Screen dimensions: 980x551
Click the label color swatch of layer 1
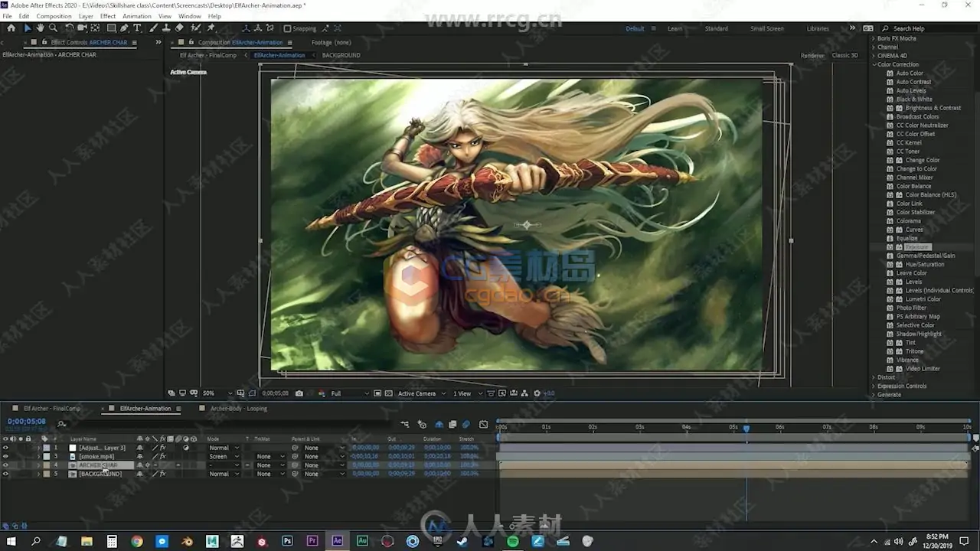(47, 448)
